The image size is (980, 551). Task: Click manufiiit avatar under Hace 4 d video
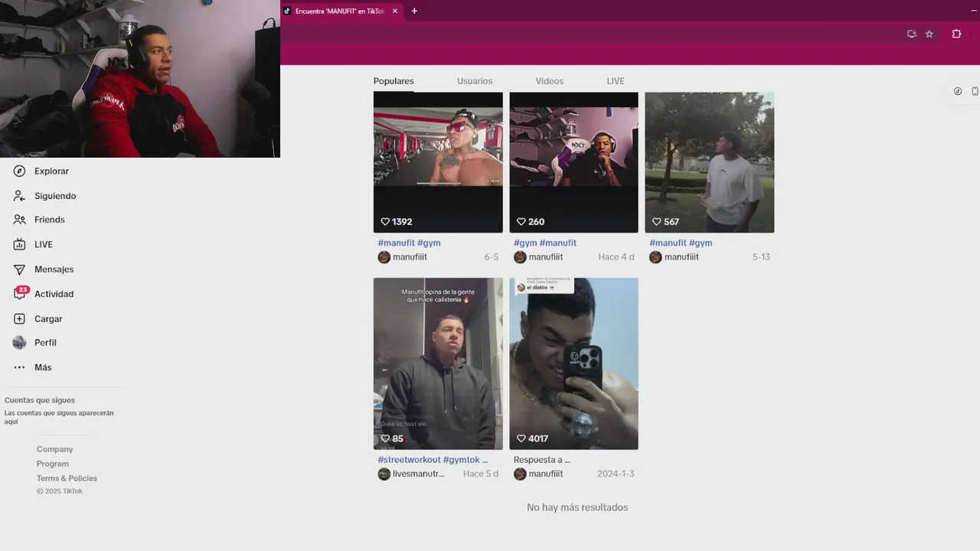click(x=520, y=257)
